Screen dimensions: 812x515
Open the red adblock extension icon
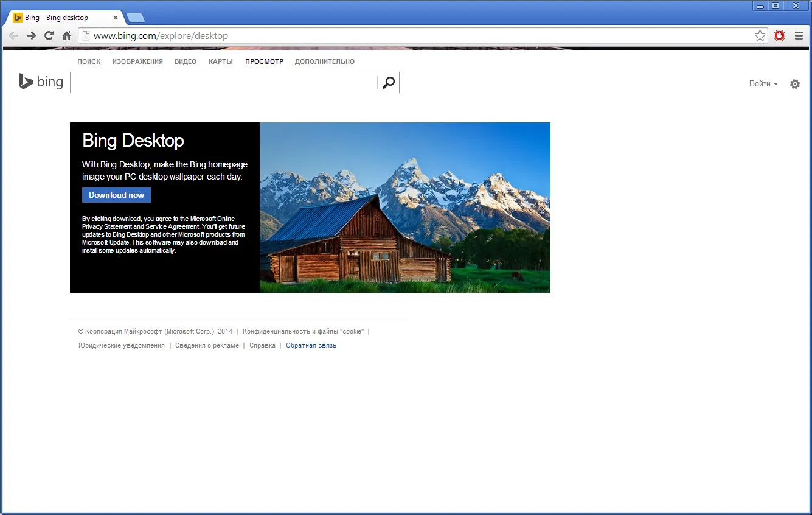(x=780, y=36)
